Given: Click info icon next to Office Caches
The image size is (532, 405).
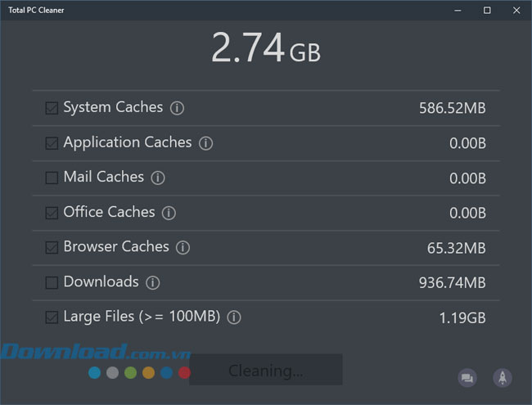Looking at the screenshot, I should pyautogui.click(x=169, y=213).
